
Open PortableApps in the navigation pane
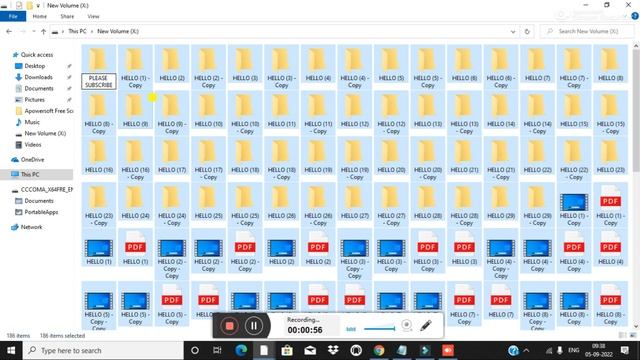pos(41,212)
